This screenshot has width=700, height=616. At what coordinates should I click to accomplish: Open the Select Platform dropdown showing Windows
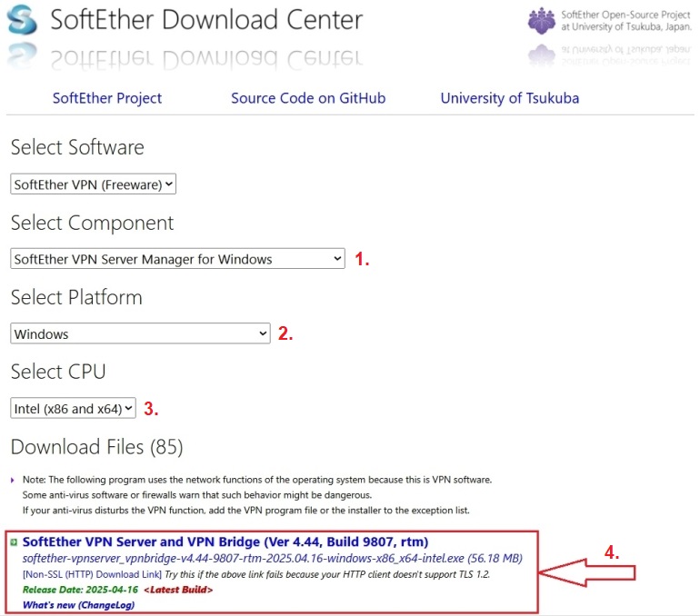point(141,333)
